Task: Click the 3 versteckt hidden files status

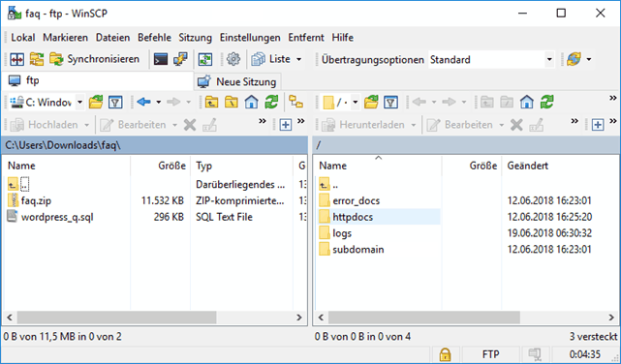Action: point(593,337)
